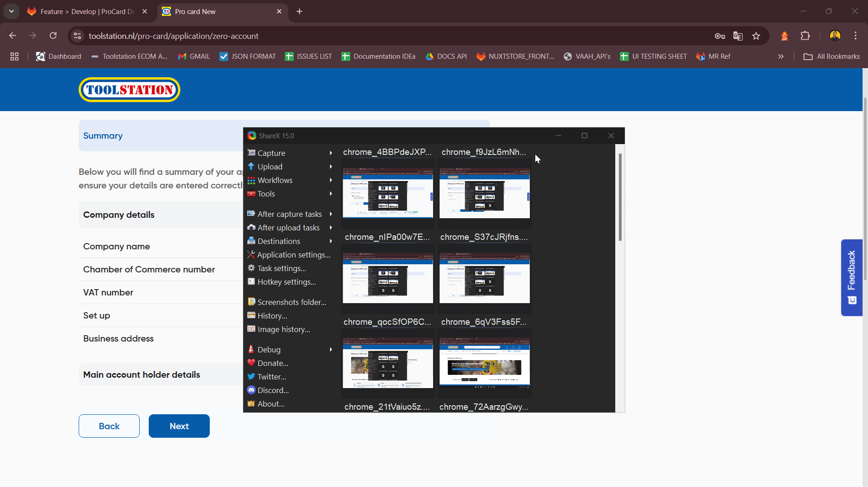The width and height of the screenshot is (868, 487).
Task: Open Hotkey settings in ShareX
Action: click(x=286, y=282)
